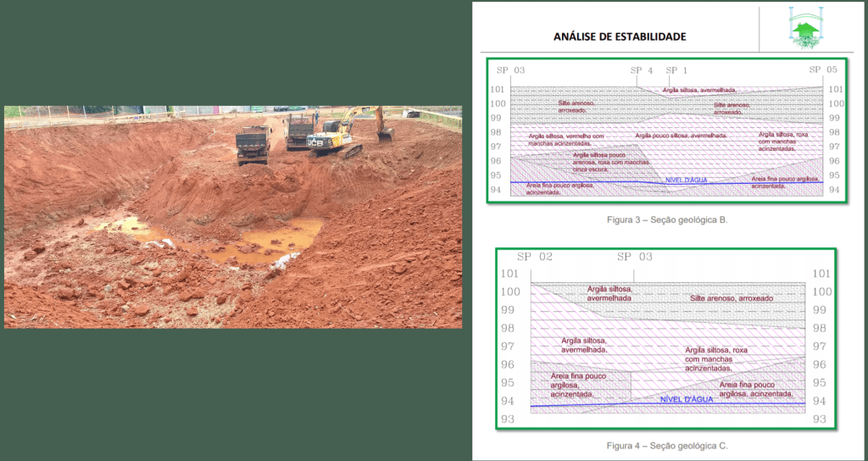Click the leftmost dump truck in the photo
This screenshot has height=461, width=868.
click(253, 142)
